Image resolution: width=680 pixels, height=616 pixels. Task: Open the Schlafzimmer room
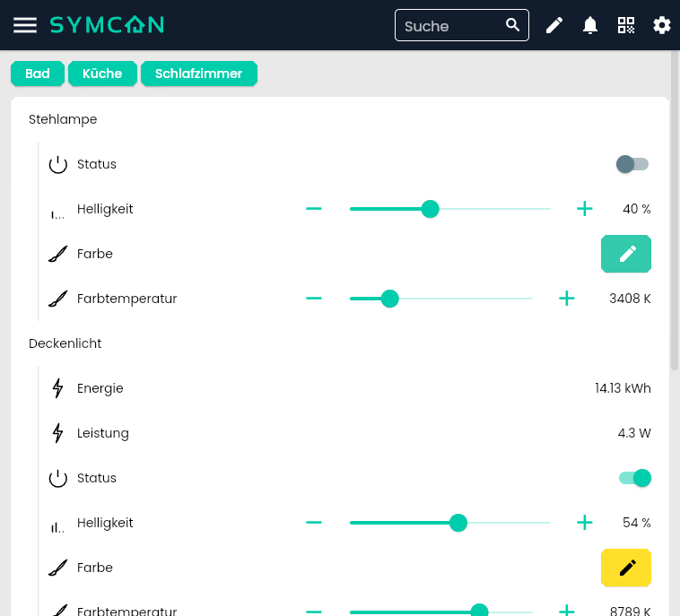click(199, 74)
